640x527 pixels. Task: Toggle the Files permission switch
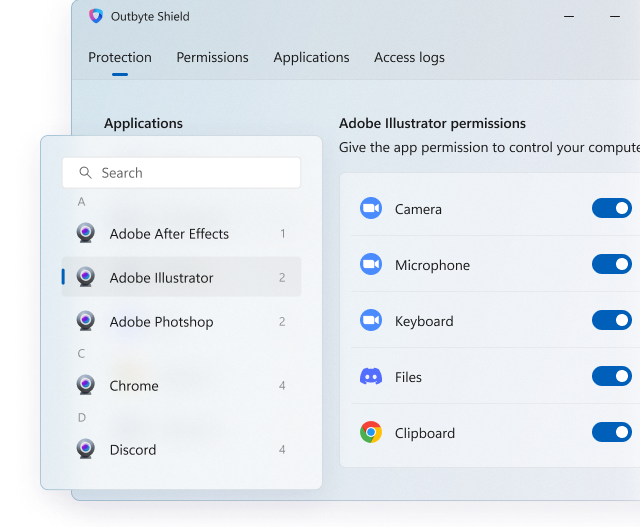click(x=612, y=376)
